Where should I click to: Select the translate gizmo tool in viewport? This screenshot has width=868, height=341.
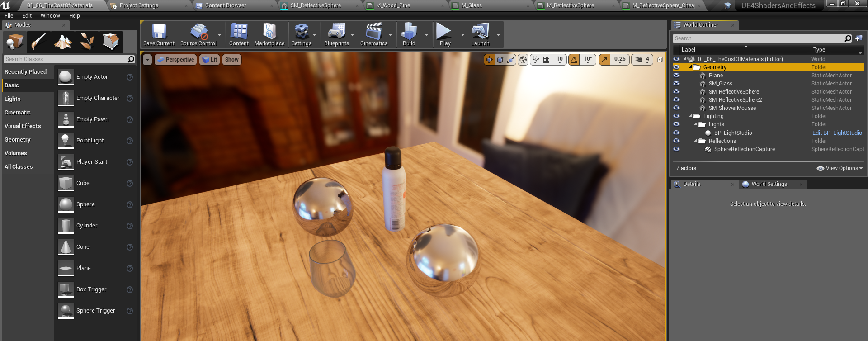click(489, 60)
